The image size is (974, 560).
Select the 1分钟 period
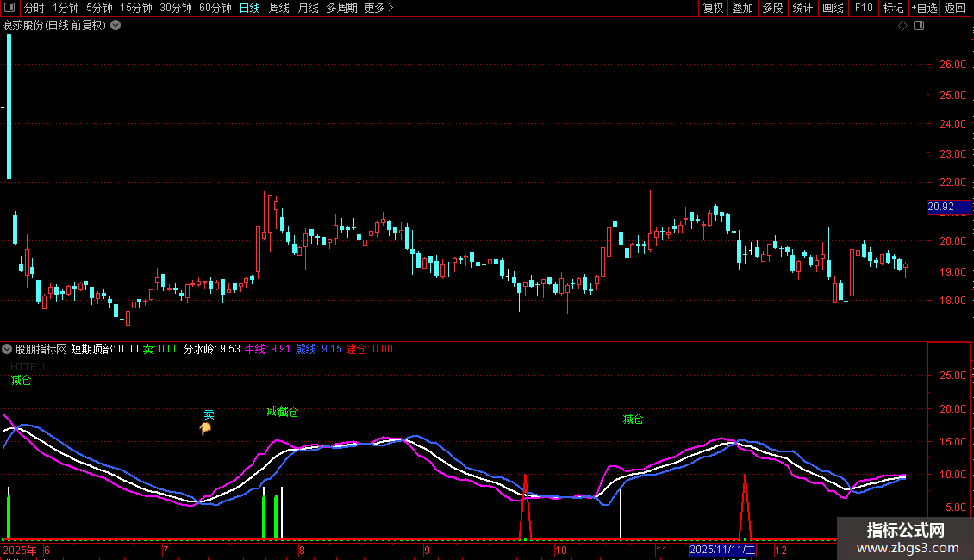coord(66,8)
